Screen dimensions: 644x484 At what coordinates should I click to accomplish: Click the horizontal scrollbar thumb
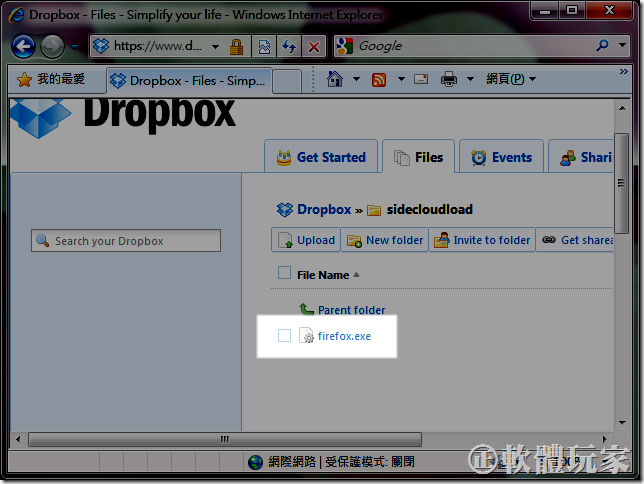point(225,439)
